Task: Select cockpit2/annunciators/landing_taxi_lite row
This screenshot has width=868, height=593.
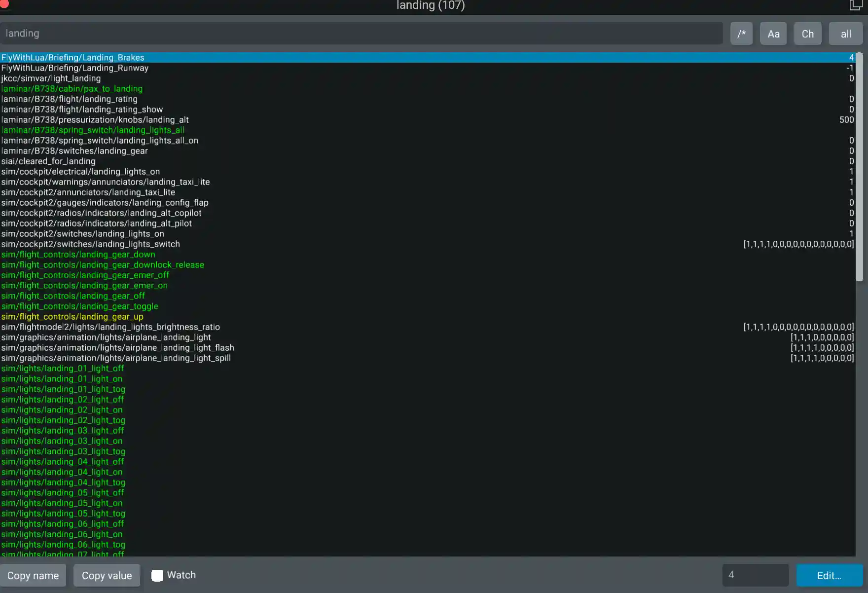Action: tap(428, 192)
